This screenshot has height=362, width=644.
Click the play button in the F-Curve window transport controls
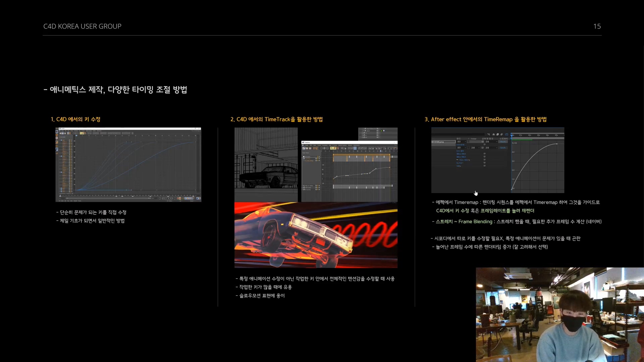pyautogui.click(x=167, y=198)
